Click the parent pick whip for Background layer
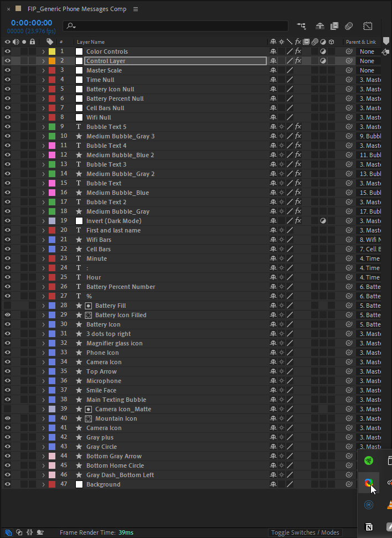The width and height of the screenshot is (392, 538). 349,484
